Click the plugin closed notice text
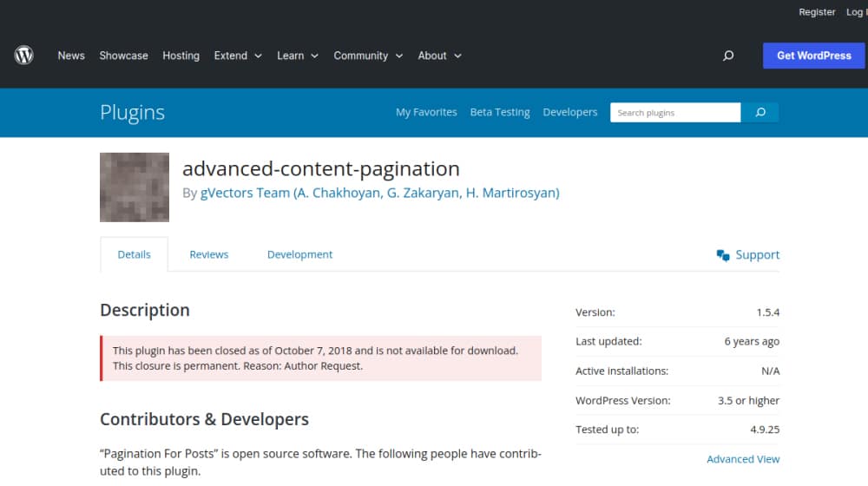Viewport: 868px width, 486px height. click(x=316, y=358)
